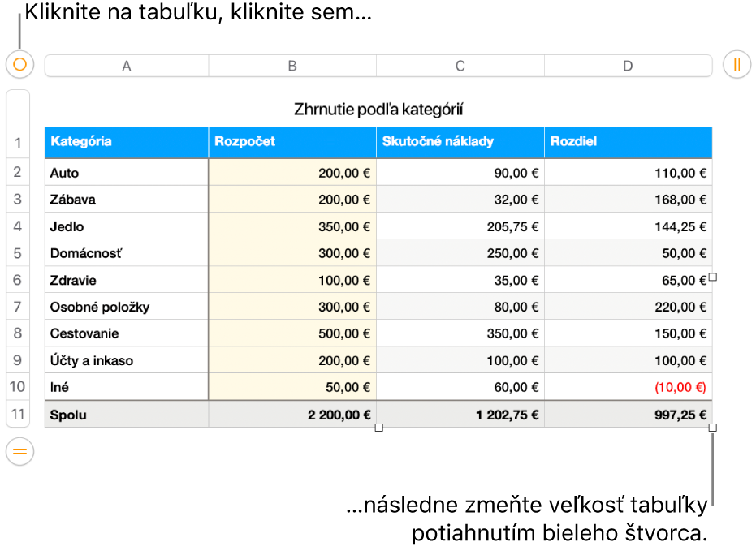This screenshot has height=555, width=756.
Task: Click the Kategória header cell
Action: [127, 143]
